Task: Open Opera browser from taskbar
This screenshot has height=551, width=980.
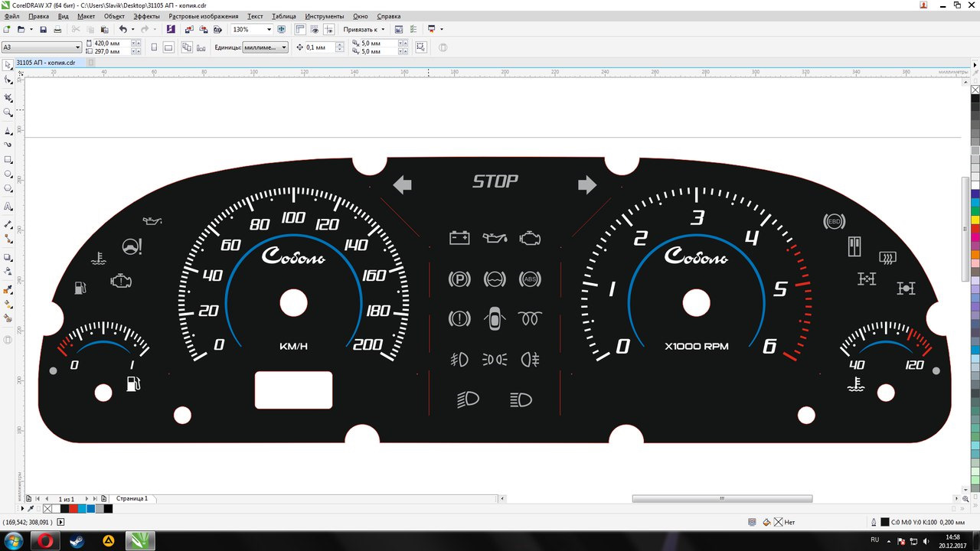Action: pos(45,540)
